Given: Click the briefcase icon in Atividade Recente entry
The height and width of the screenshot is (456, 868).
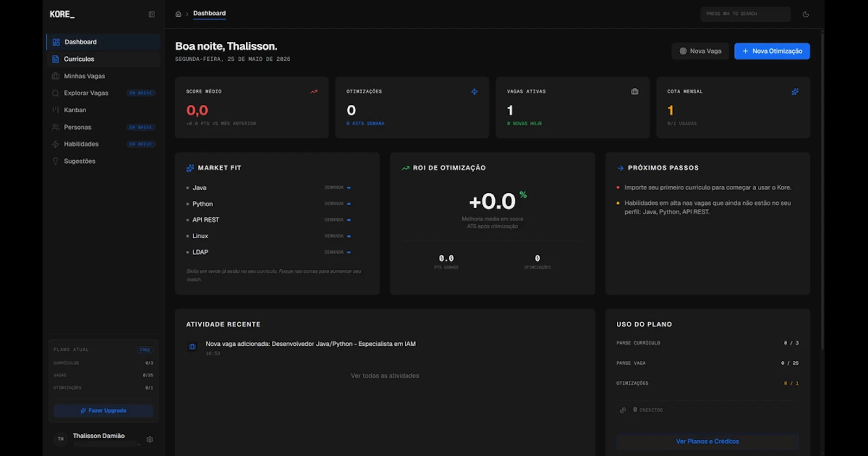Looking at the screenshot, I should tap(192, 346).
